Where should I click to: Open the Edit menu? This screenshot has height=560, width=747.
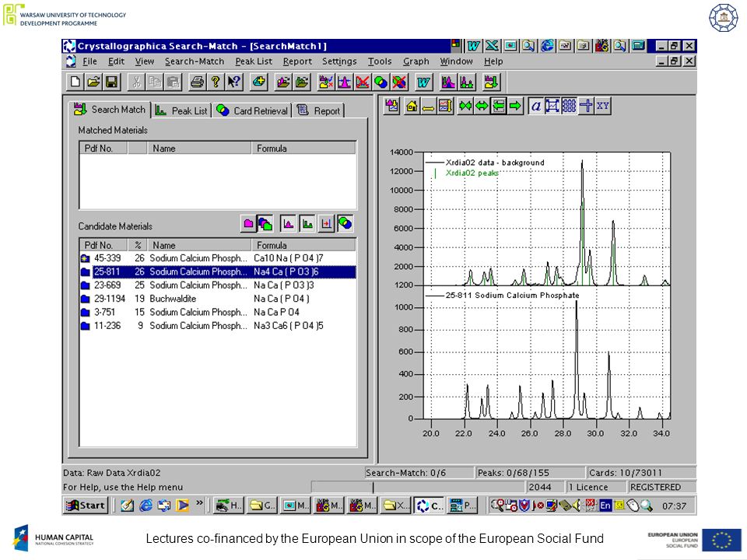pos(116,61)
